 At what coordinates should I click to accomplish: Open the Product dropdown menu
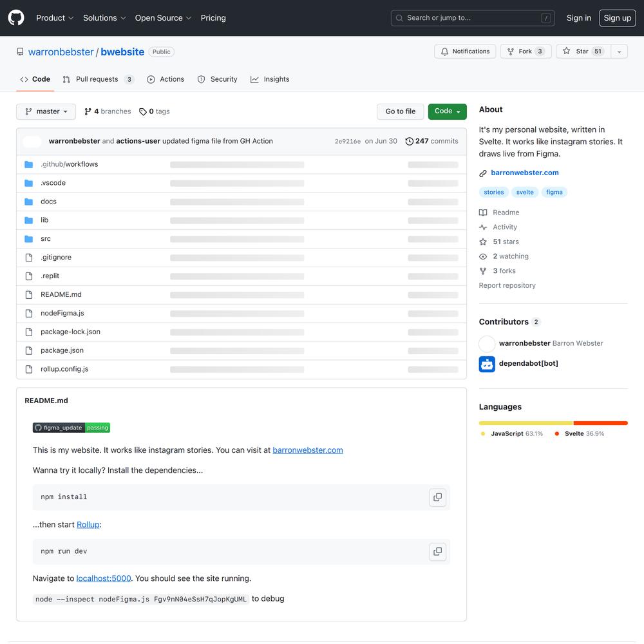(55, 18)
